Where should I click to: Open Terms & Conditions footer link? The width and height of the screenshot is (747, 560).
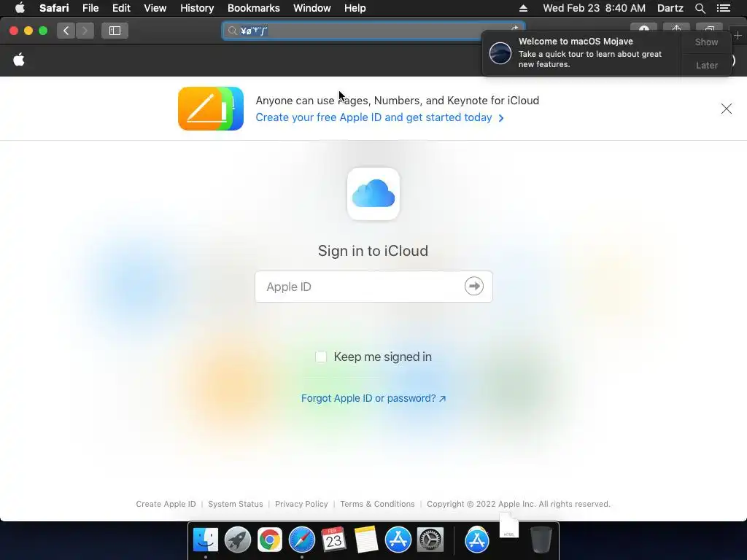coord(377,504)
